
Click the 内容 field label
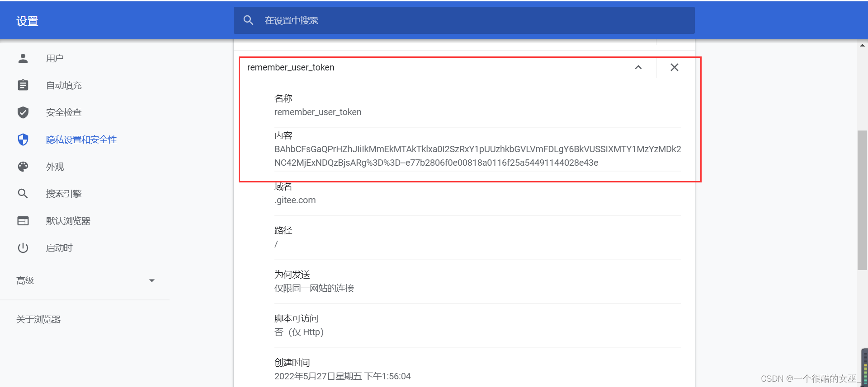pos(283,135)
